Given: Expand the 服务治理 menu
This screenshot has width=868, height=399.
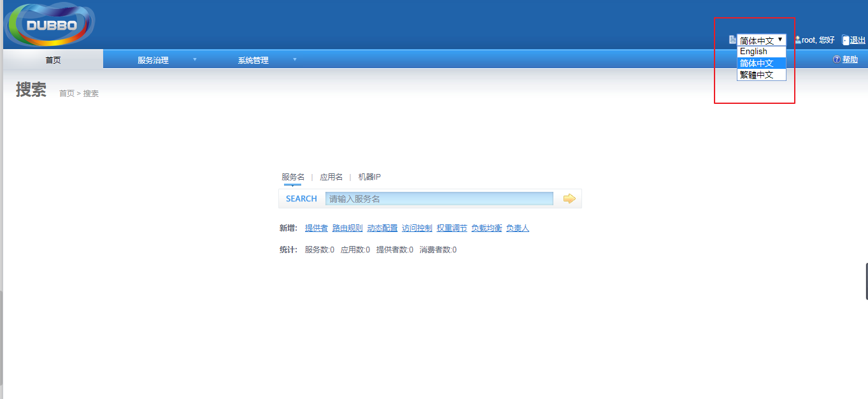Looking at the screenshot, I should (153, 59).
